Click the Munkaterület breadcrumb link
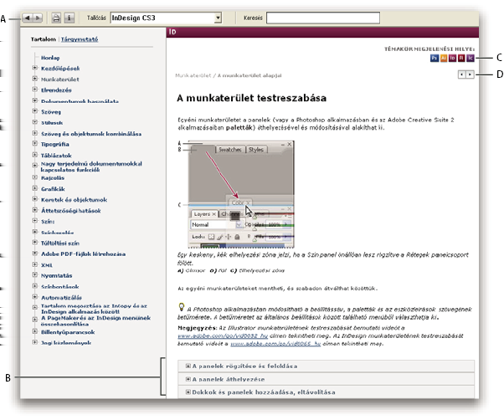Screen dimensions: 504x420 click(193, 75)
